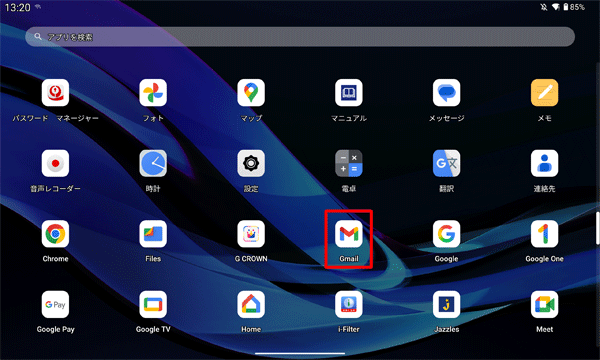The height and width of the screenshot is (360, 600).
Task: Launch Messages (メッセージ) app
Action: coord(447,93)
